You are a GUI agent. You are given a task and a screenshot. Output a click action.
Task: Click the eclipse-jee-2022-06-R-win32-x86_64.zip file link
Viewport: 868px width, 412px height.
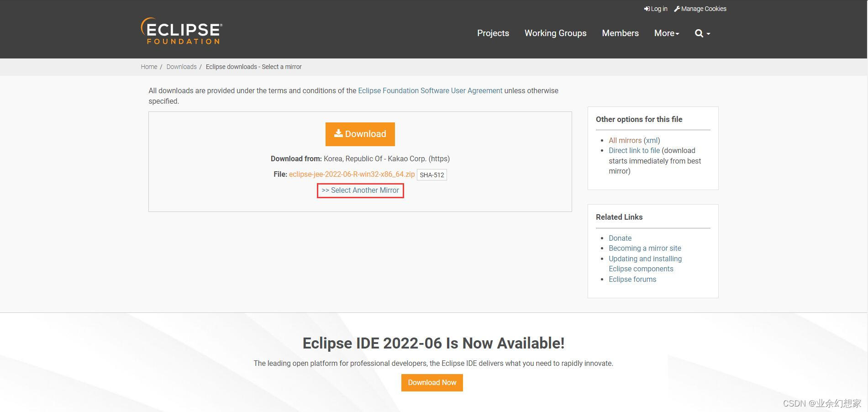pos(352,174)
